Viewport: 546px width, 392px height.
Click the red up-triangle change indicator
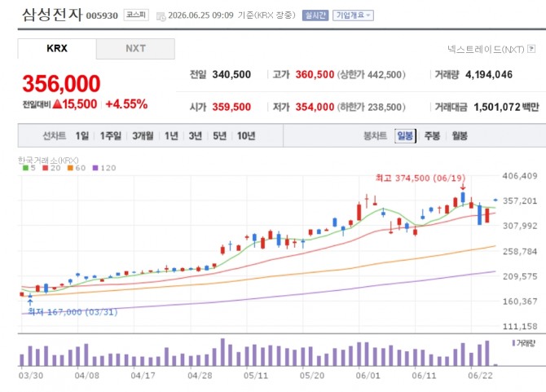coord(57,104)
